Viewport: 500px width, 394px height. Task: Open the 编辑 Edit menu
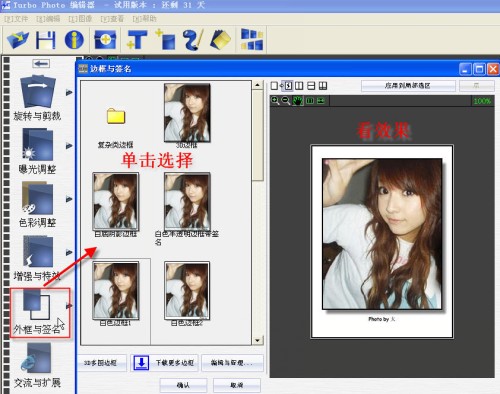click(x=48, y=19)
